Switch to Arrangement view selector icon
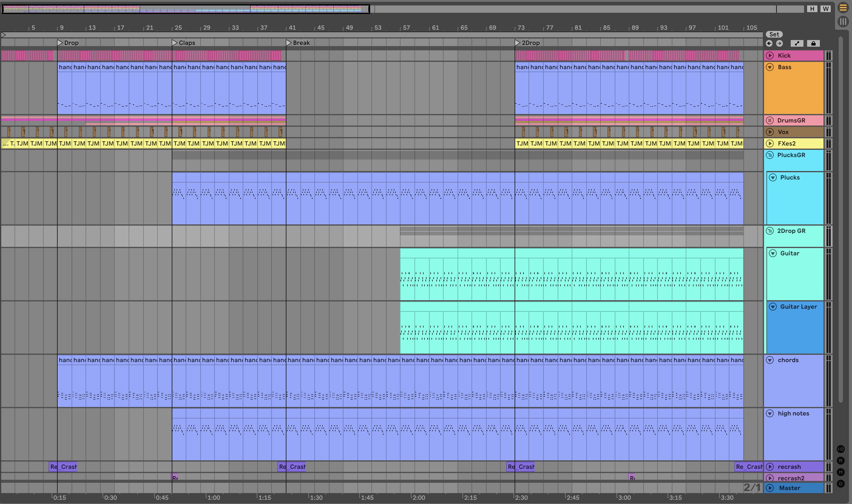Viewport: 852px width, 504px height. (x=843, y=8)
